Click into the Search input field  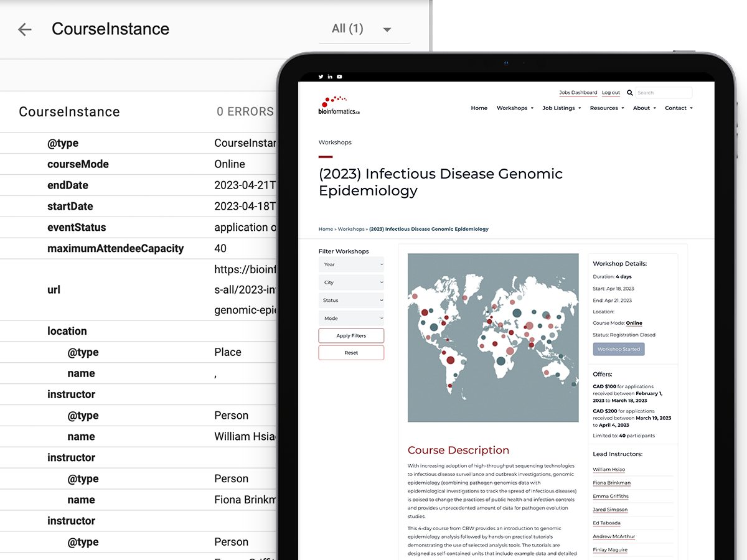[x=663, y=93]
